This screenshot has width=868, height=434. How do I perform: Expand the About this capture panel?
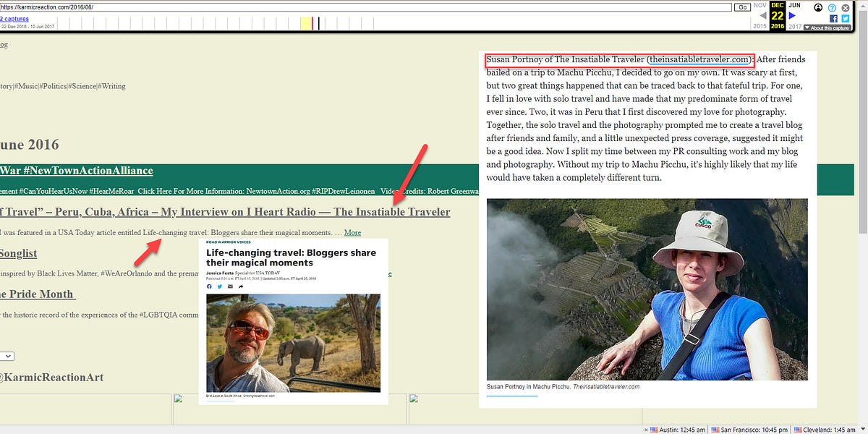pyautogui.click(x=825, y=27)
